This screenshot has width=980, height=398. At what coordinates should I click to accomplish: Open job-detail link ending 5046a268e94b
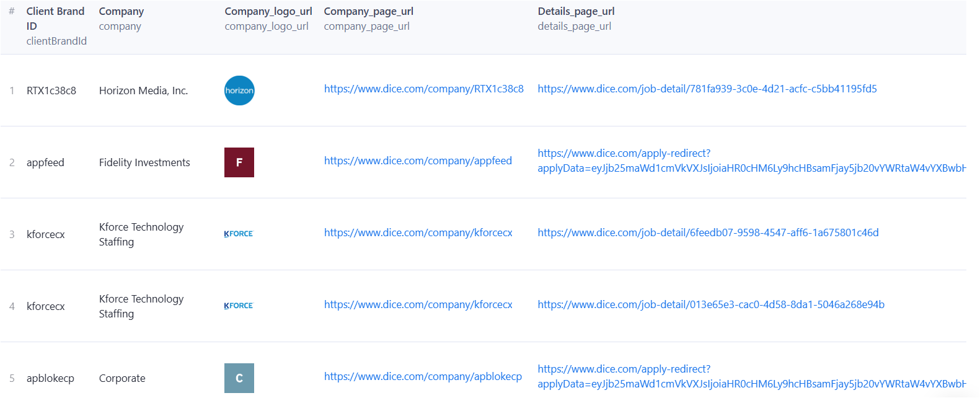711,304
